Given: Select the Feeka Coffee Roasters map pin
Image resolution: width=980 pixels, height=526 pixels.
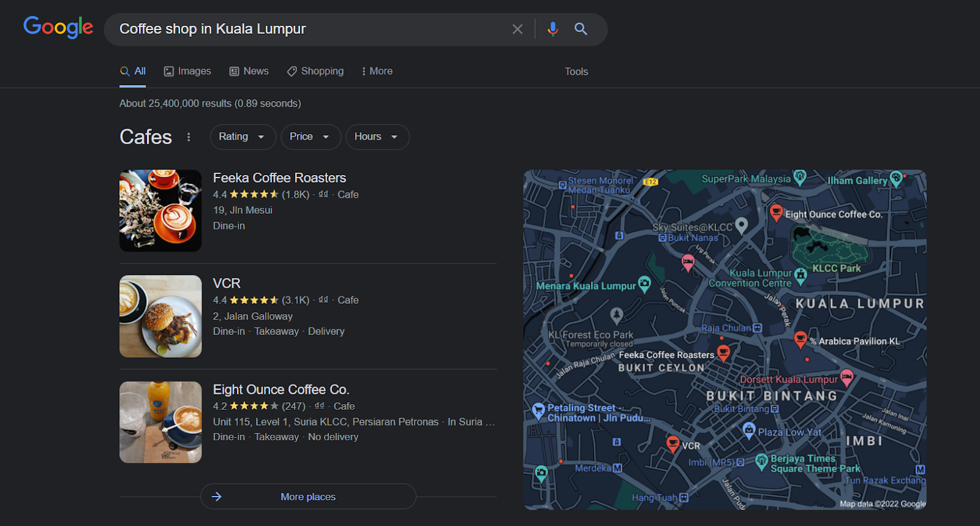Looking at the screenshot, I should tap(723, 352).
